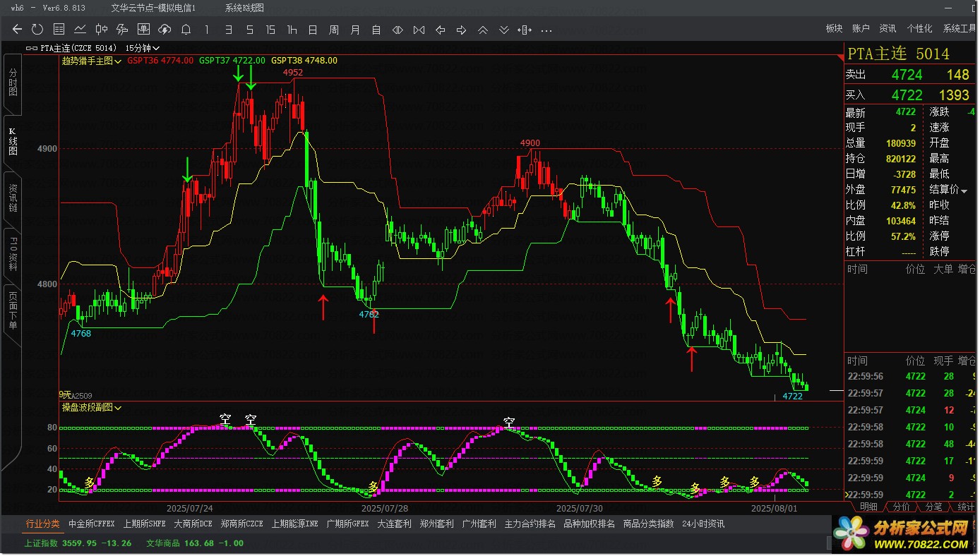The width and height of the screenshot is (980, 556).
Task: Select the 行业分类 bottom tab
Action: (42, 524)
